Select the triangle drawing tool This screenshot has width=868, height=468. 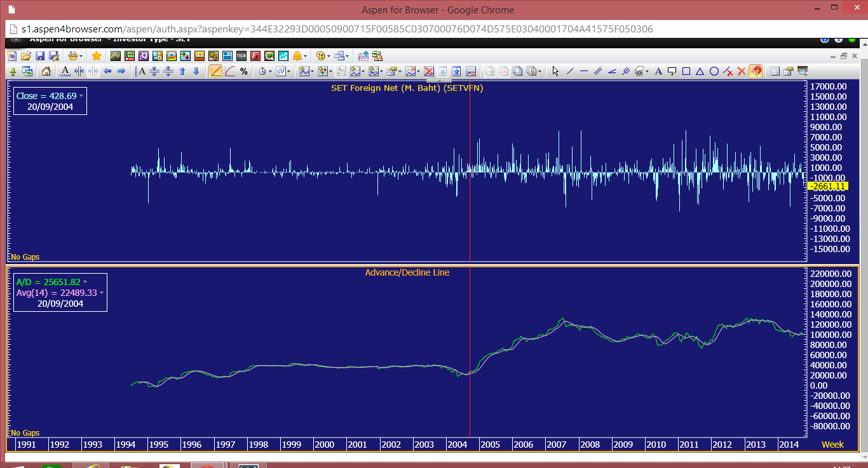click(x=700, y=71)
